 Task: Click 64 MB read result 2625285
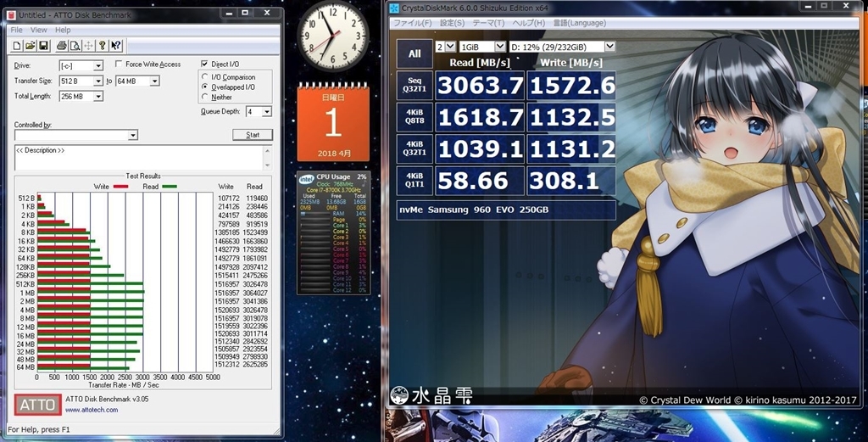click(254, 365)
